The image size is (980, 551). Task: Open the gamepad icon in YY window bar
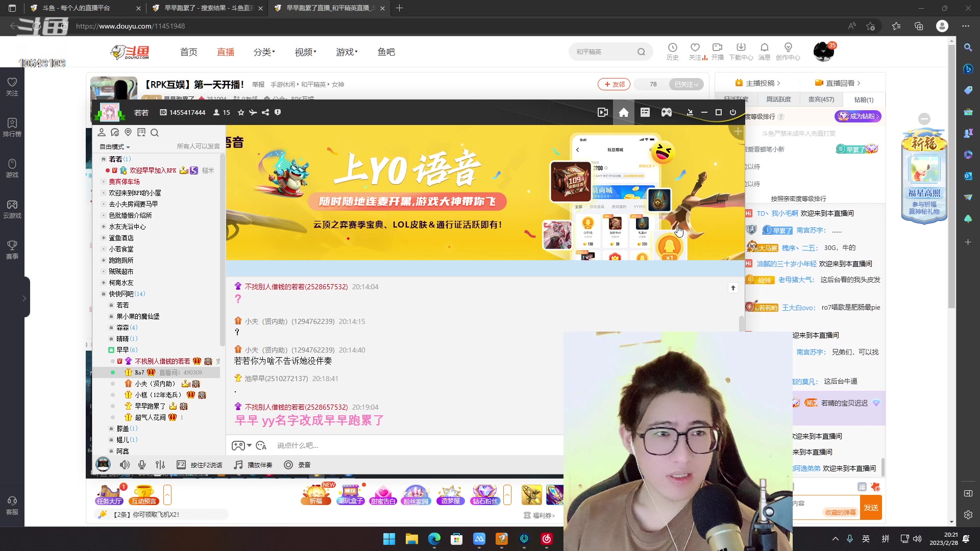(666, 112)
